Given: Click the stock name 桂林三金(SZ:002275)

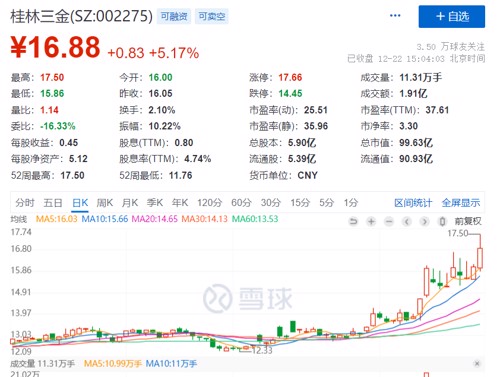Looking at the screenshot, I should click(81, 16).
